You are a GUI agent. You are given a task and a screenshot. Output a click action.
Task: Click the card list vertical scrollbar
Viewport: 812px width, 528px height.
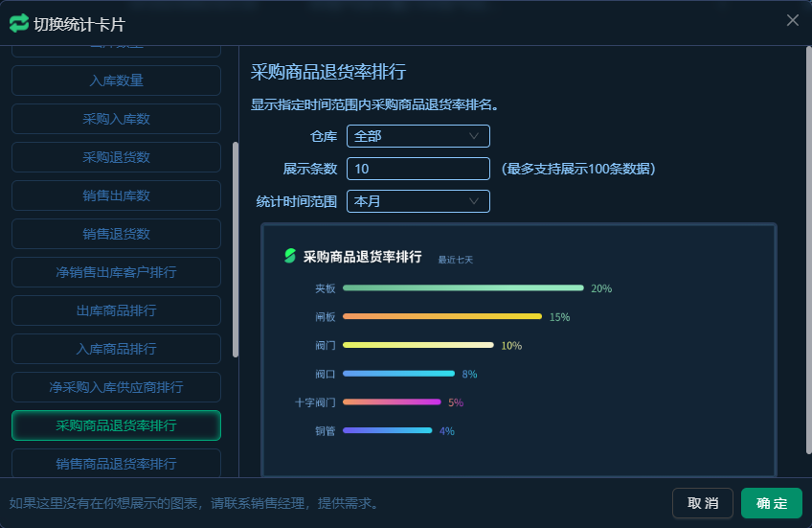coord(236,249)
